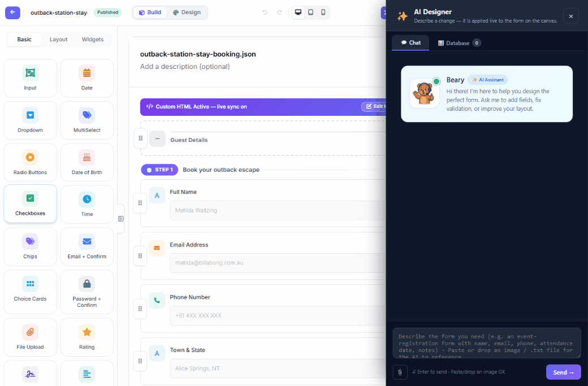
Task: Collapse the left elements sidebar
Action: click(x=121, y=219)
